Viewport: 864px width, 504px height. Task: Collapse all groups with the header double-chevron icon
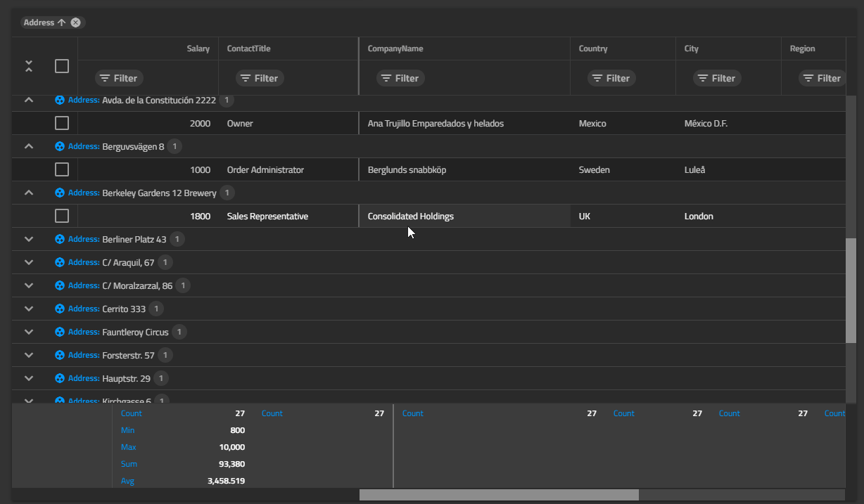tap(28, 66)
